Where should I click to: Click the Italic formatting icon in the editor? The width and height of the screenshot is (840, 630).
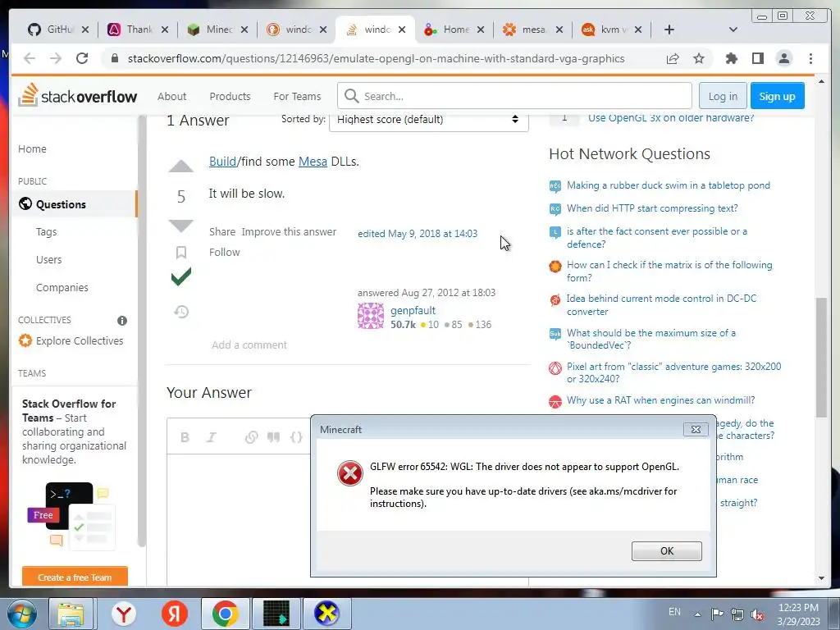click(x=211, y=437)
